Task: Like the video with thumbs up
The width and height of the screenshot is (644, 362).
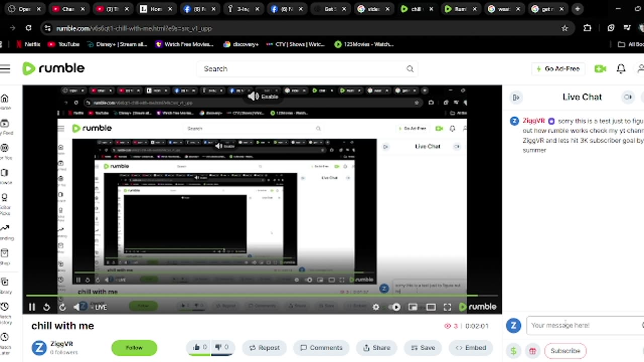Action: [200, 347]
